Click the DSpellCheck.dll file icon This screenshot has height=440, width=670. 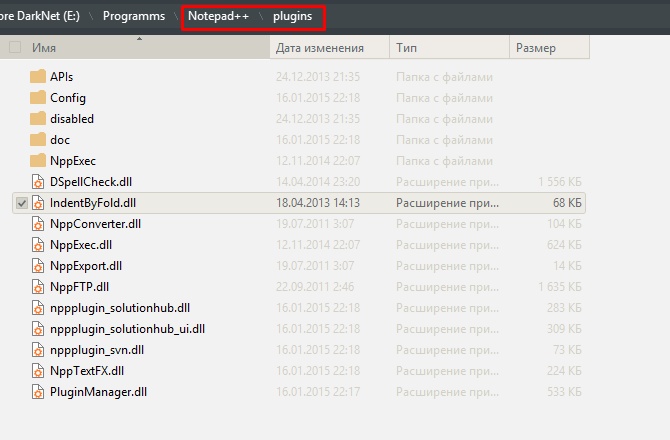point(38,182)
